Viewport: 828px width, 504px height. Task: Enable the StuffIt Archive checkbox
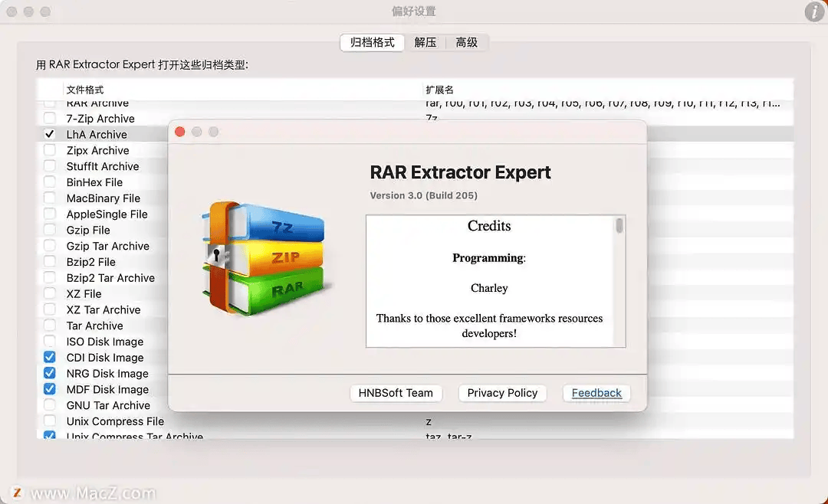[50, 165]
